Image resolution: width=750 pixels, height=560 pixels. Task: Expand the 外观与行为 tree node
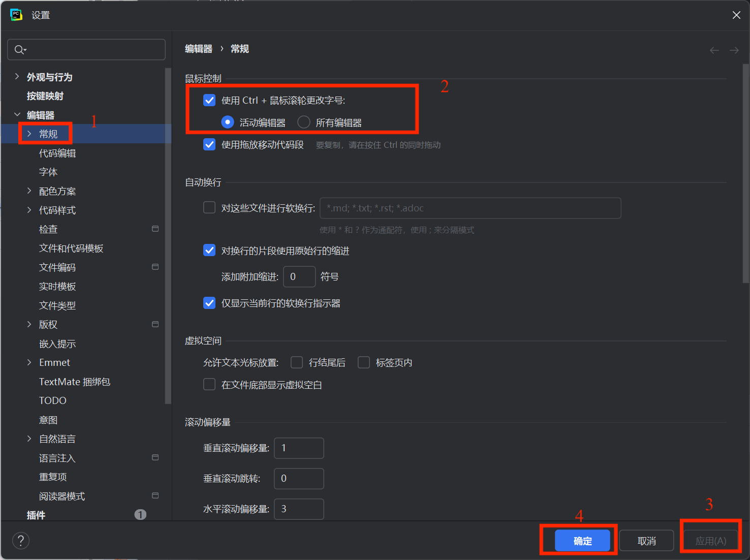pyautogui.click(x=17, y=76)
